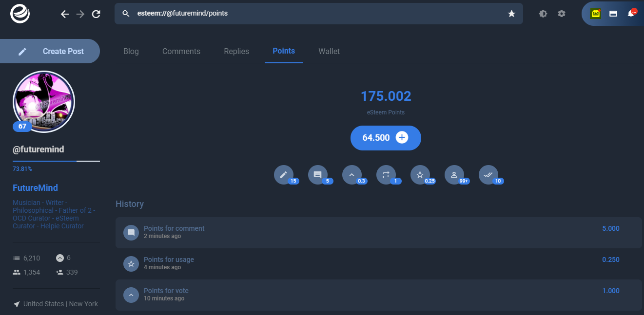Click the 6,210 post count
This screenshot has width=644, height=315.
click(32, 258)
